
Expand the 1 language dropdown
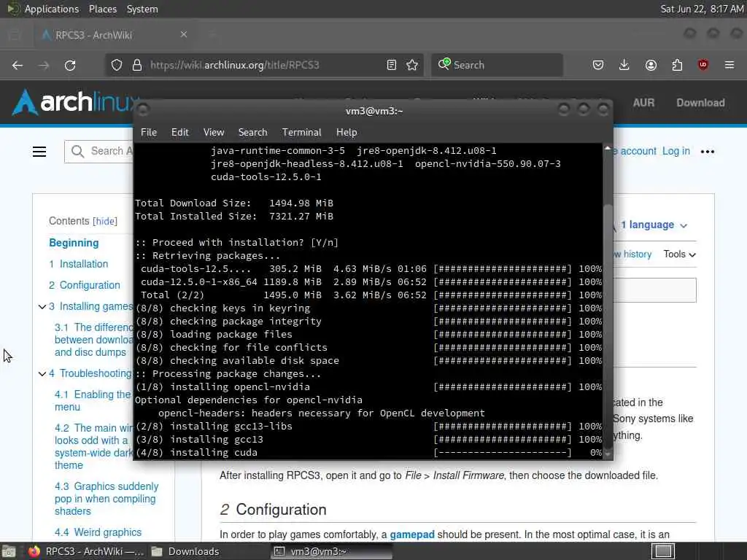[x=653, y=225]
